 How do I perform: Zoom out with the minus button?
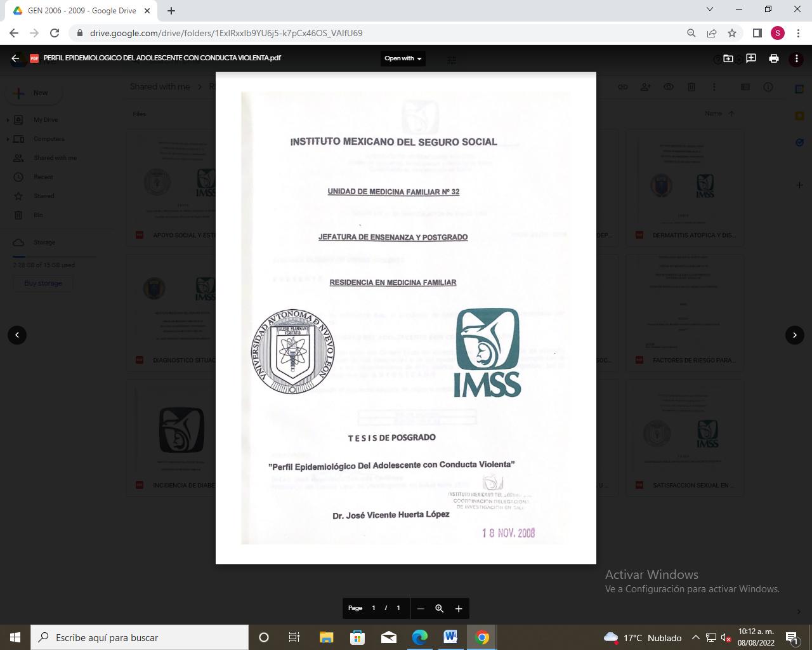click(420, 609)
